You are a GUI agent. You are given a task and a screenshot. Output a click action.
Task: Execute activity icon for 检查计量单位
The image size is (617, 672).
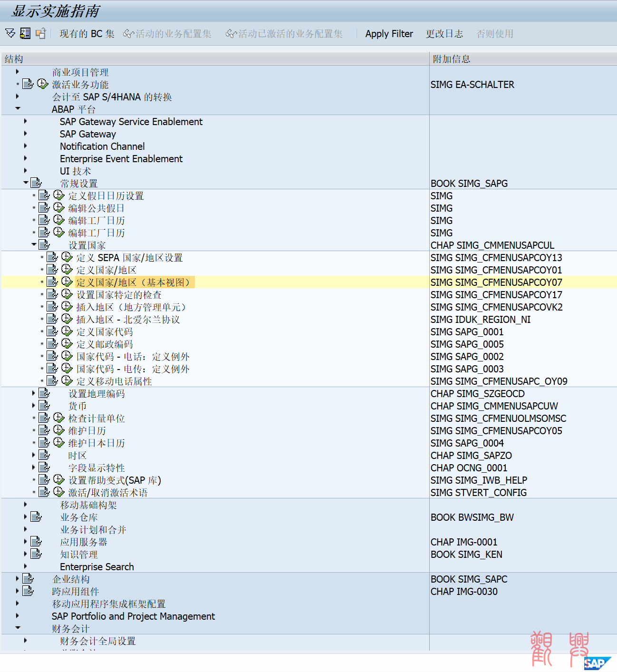pos(59,418)
